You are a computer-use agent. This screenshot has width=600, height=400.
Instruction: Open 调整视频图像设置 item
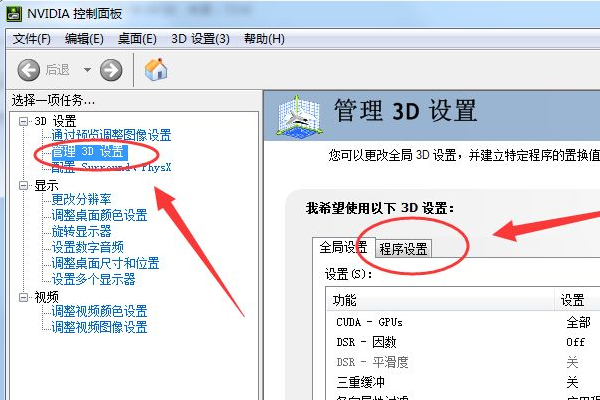coord(99,327)
